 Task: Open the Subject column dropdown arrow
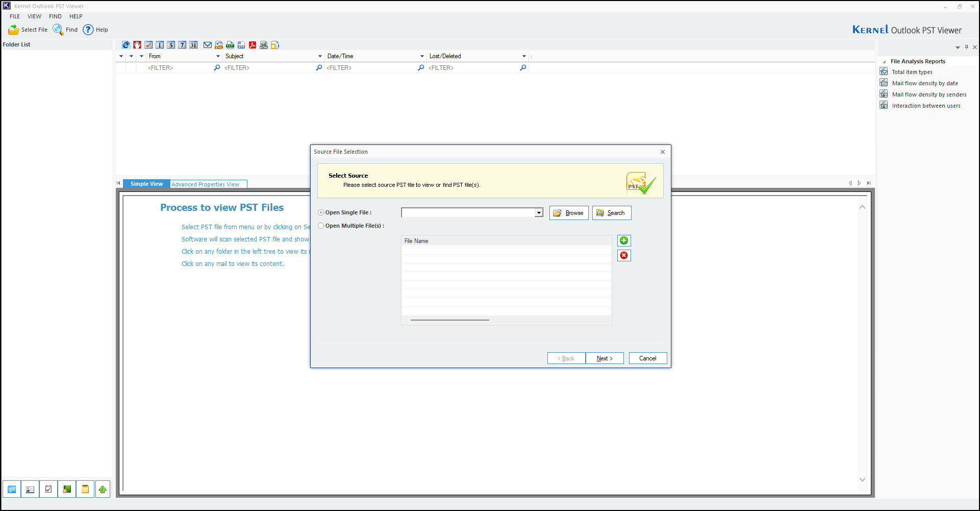coord(320,56)
